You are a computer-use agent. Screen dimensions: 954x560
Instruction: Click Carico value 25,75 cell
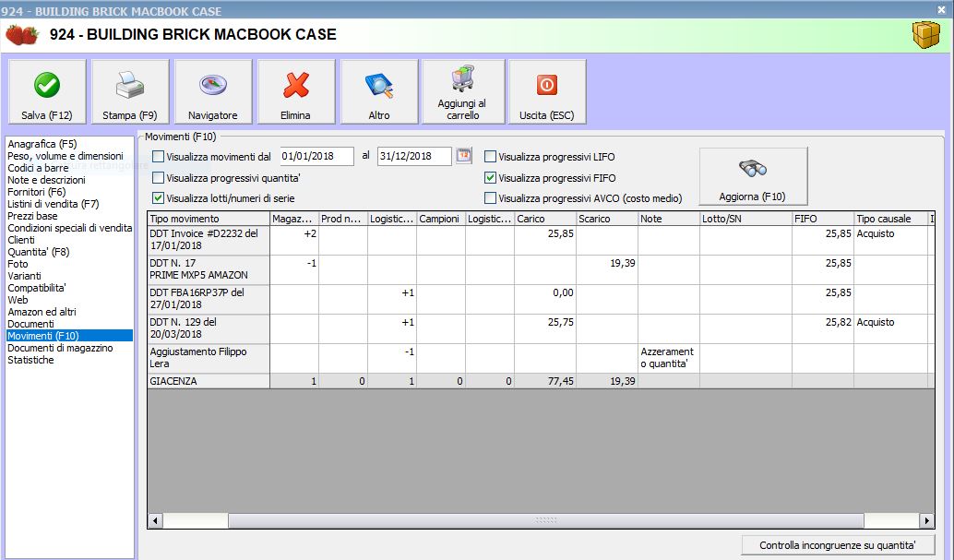[545, 328]
